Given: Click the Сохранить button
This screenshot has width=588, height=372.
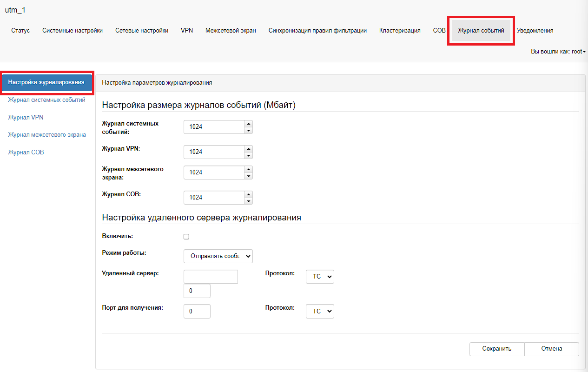Looking at the screenshot, I should coord(496,349).
